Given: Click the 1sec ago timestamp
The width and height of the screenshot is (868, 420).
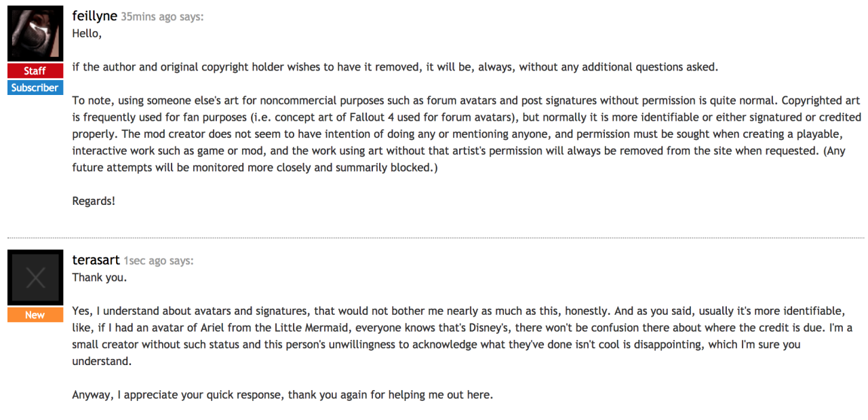Looking at the screenshot, I should point(144,261).
